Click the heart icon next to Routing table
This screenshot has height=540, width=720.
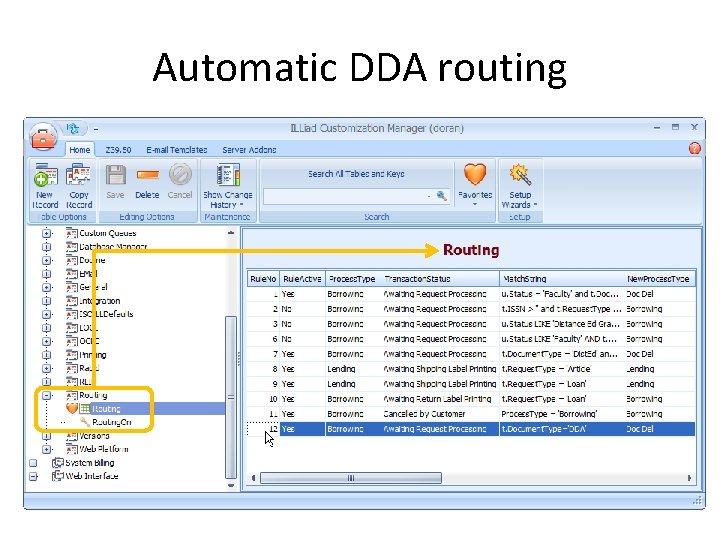click(x=72, y=408)
